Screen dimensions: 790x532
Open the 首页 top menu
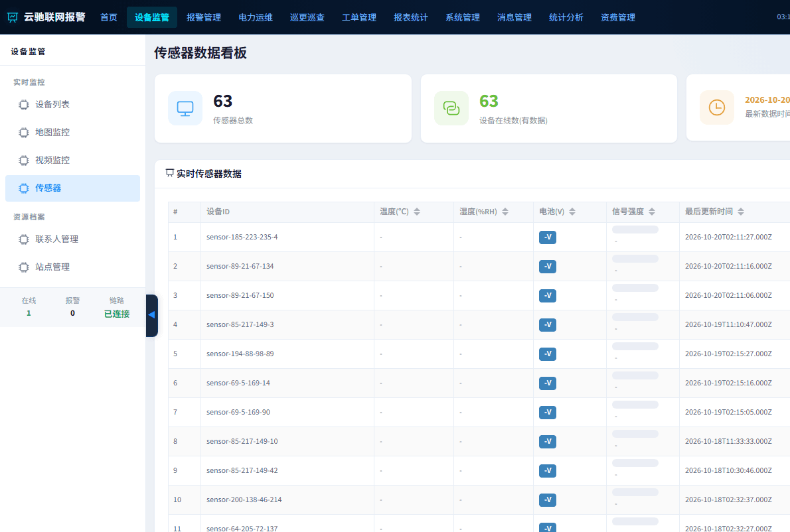tap(109, 18)
